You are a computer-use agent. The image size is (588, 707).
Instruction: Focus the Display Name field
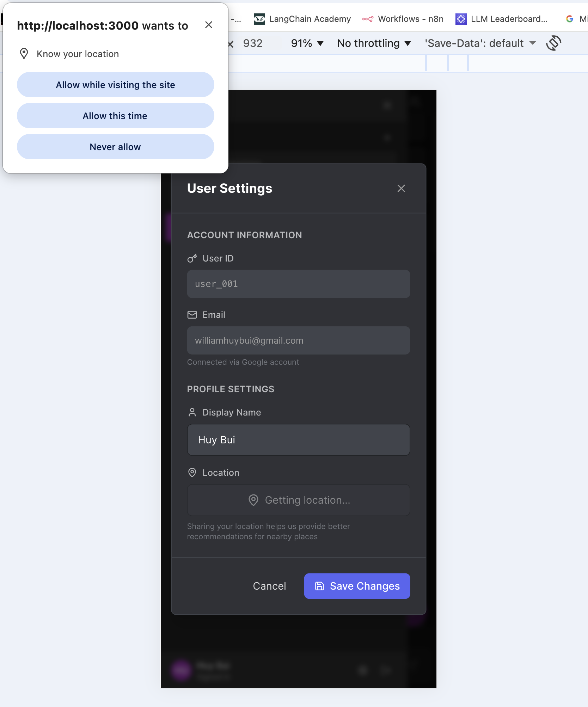[299, 440]
